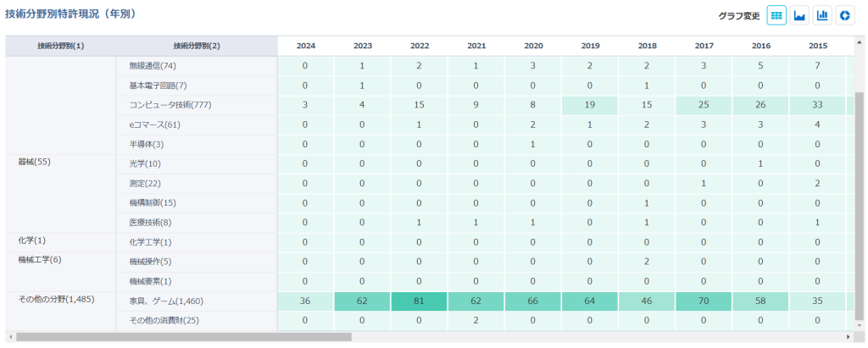Switch to the area chart view

pos(798,15)
